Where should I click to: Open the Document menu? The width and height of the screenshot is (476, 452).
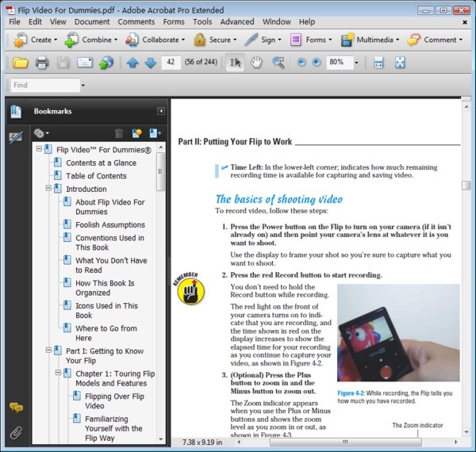tap(92, 22)
